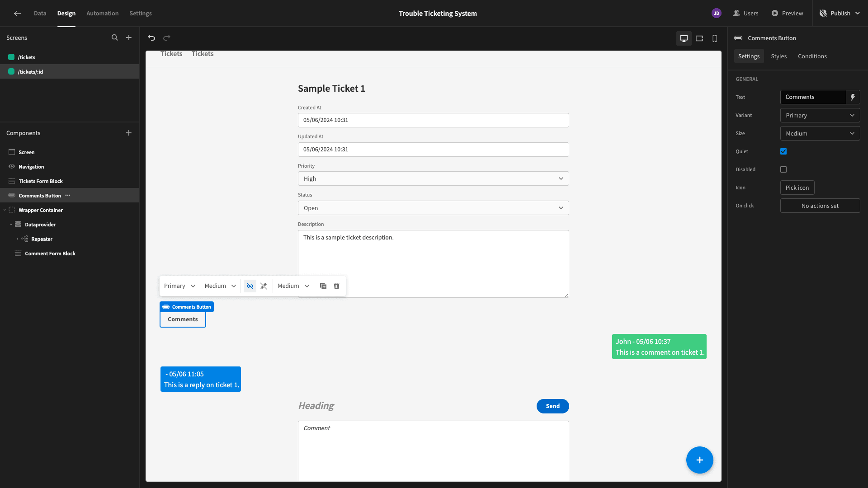Delete the Comments Button with trash icon
868x488 pixels.
(337, 286)
